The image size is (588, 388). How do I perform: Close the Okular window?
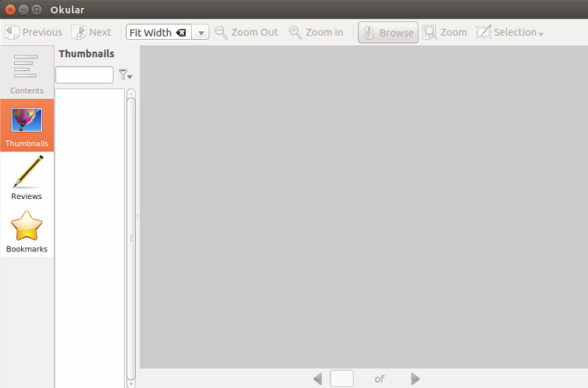tap(10, 9)
